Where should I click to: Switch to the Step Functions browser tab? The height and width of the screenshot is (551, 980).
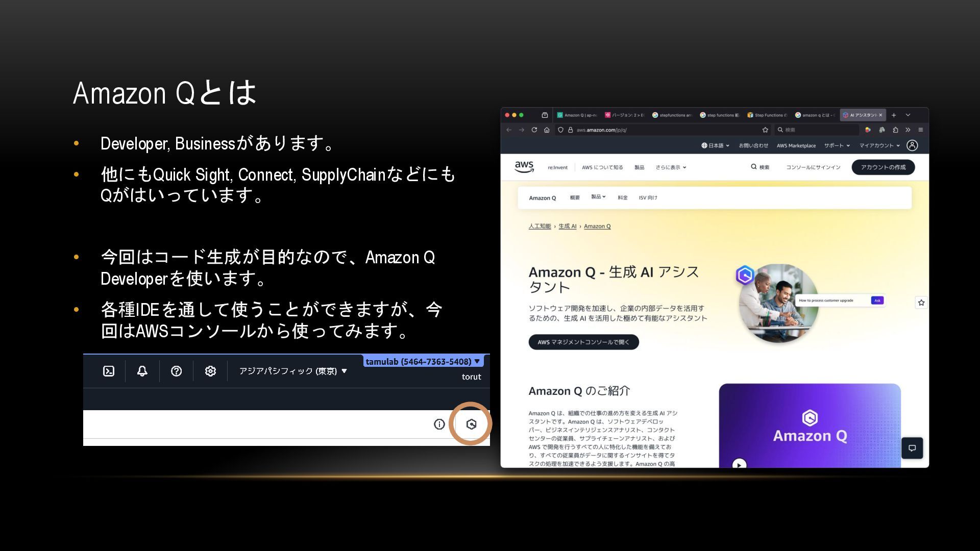[x=767, y=115]
